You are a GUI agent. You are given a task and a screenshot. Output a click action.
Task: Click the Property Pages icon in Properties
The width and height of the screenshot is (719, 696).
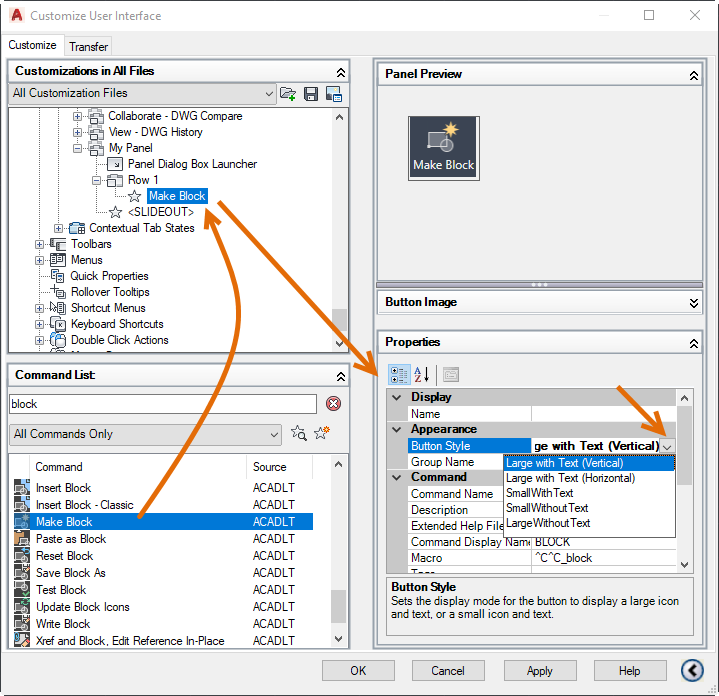point(451,375)
